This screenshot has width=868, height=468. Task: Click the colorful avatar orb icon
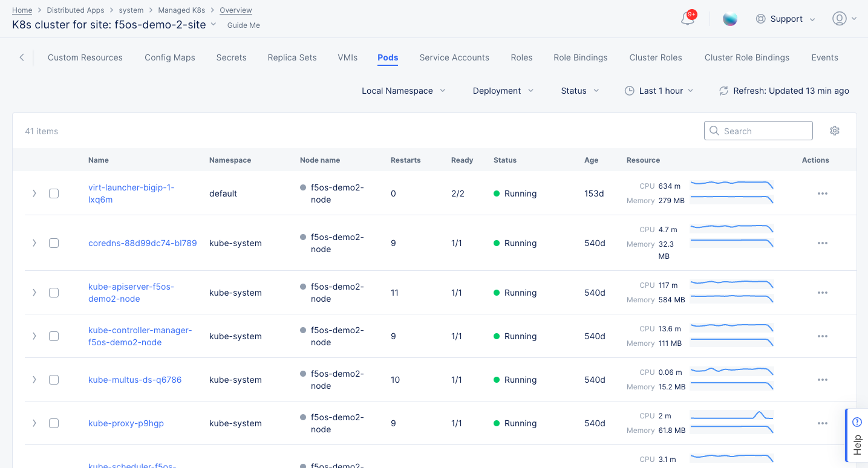click(730, 19)
